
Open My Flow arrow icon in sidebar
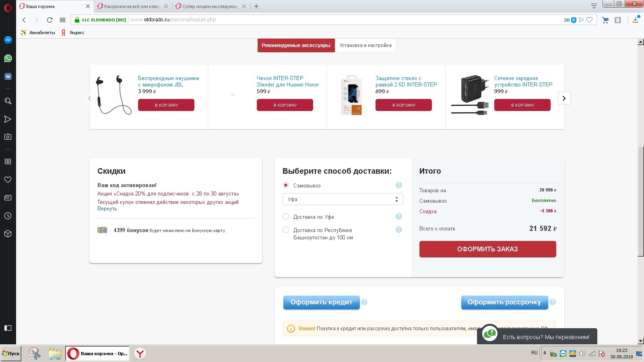(x=8, y=119)
